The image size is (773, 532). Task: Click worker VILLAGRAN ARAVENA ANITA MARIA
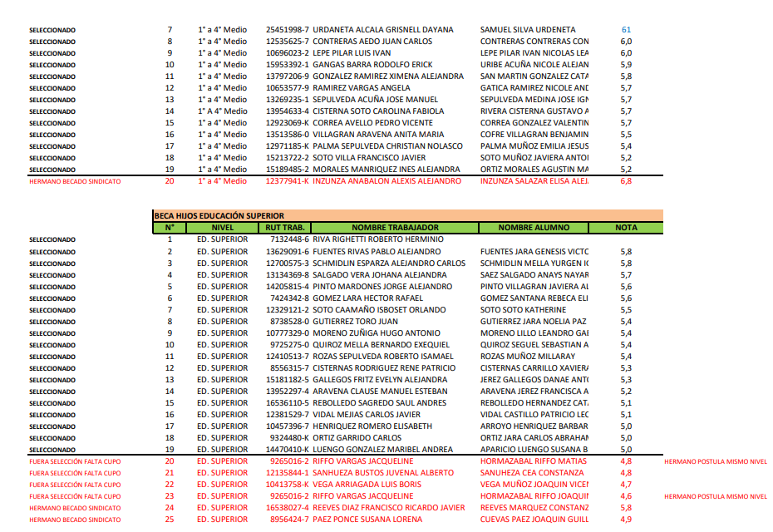pos(378,135)
